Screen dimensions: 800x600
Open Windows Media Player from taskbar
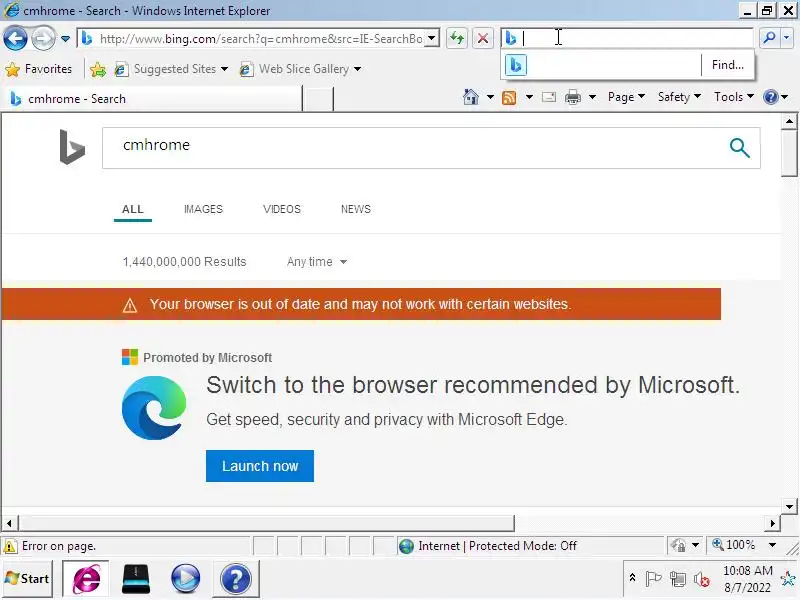[x=185, y=579]
